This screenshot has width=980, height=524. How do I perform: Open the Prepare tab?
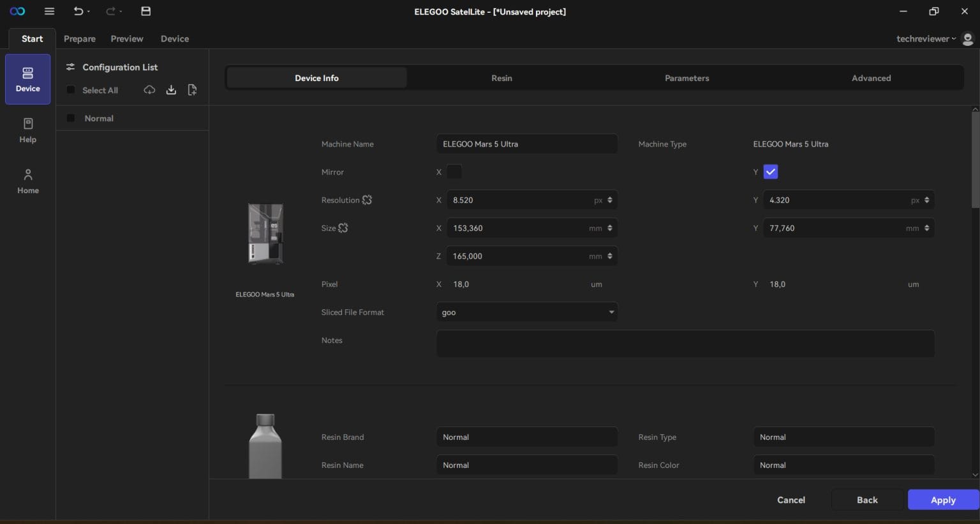80,39
